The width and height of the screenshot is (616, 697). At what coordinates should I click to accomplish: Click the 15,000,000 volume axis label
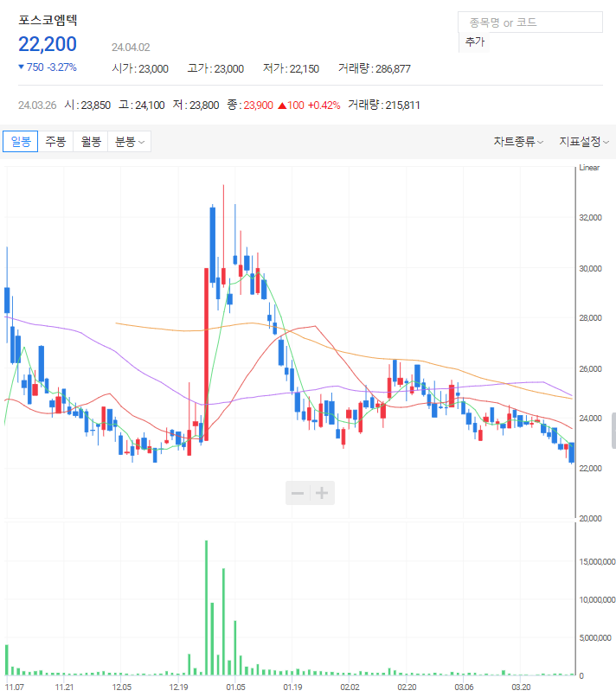597,562
